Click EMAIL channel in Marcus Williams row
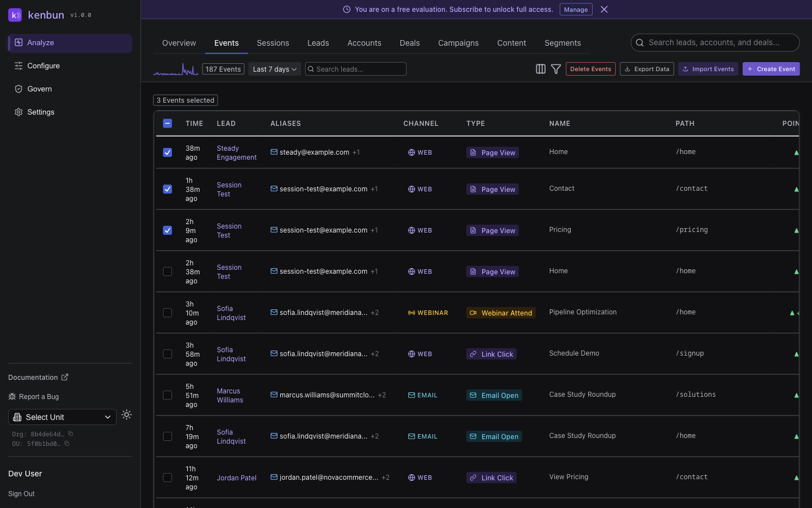The width and height of the screenshot is (812, 508). 423,395
